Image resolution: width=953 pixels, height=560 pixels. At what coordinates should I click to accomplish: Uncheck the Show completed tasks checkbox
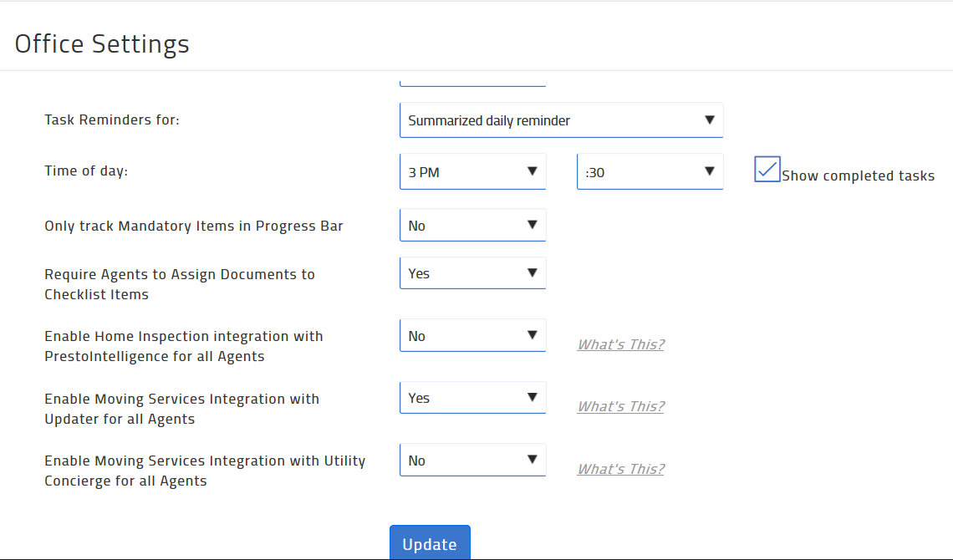tap(767, 169)
